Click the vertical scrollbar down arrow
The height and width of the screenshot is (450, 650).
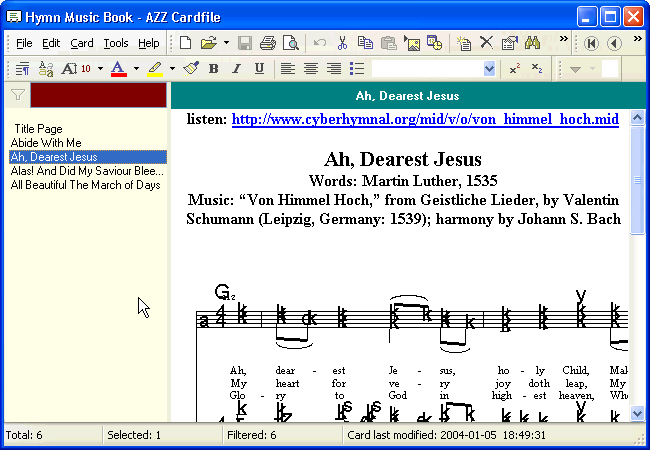[x=637, y=413]
